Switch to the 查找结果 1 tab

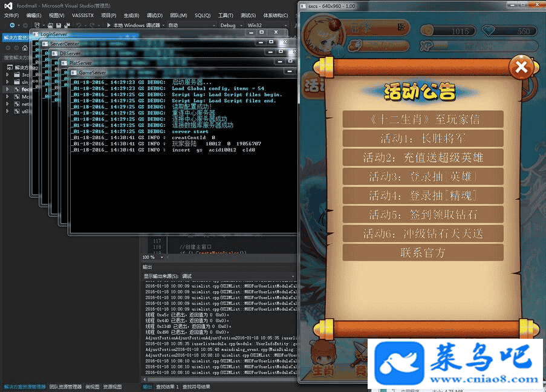167,387
